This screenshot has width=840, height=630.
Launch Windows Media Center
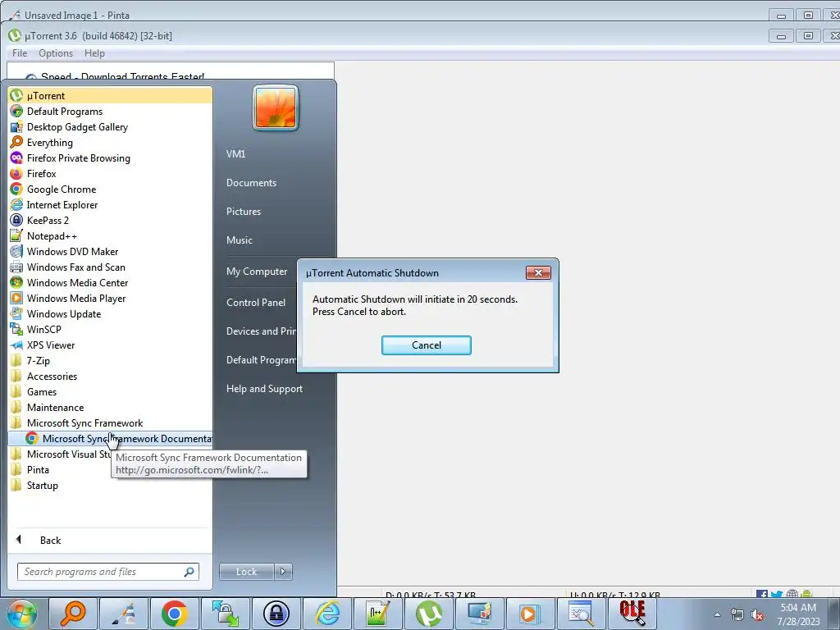coord(111,282)
